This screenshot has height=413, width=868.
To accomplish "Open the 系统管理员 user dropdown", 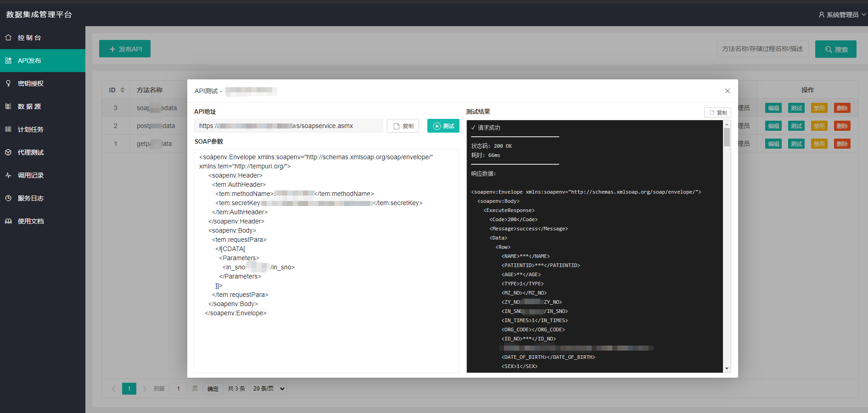I will coord(842,15).
